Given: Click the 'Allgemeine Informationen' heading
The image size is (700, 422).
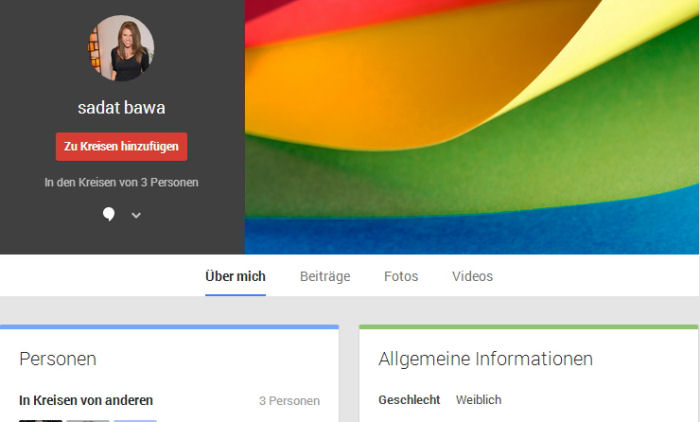Looking at the screenshot, I should (485, 359).
